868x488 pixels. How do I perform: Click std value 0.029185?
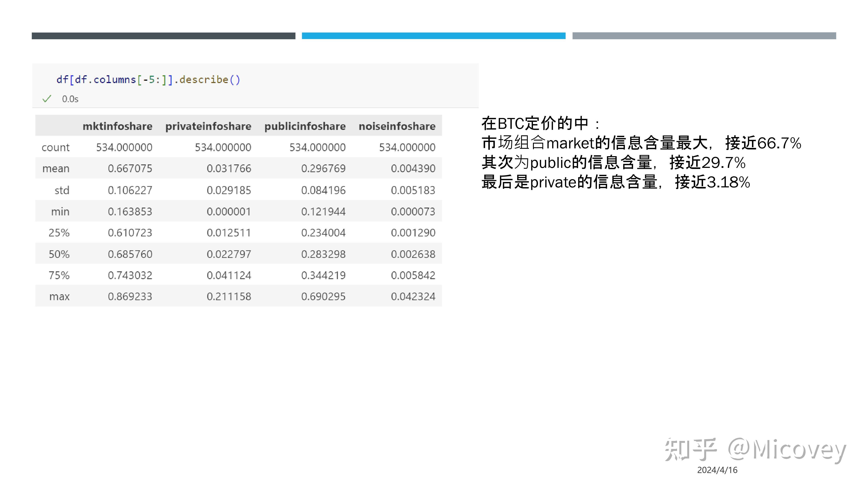coord(229,190)
